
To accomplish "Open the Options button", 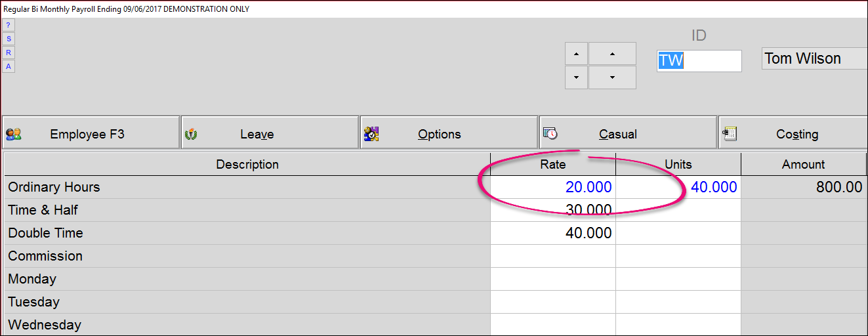I will pos(449,133).
